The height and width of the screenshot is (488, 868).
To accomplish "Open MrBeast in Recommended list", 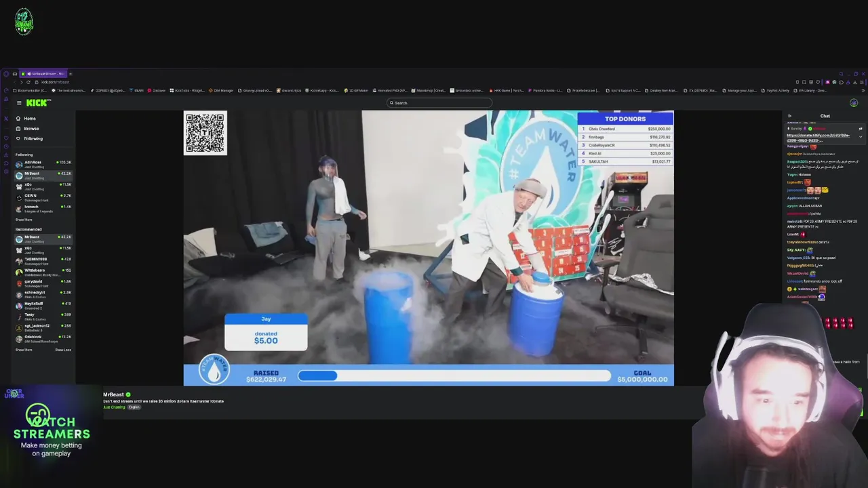I will pyautogui.click(x=43, y=239).
